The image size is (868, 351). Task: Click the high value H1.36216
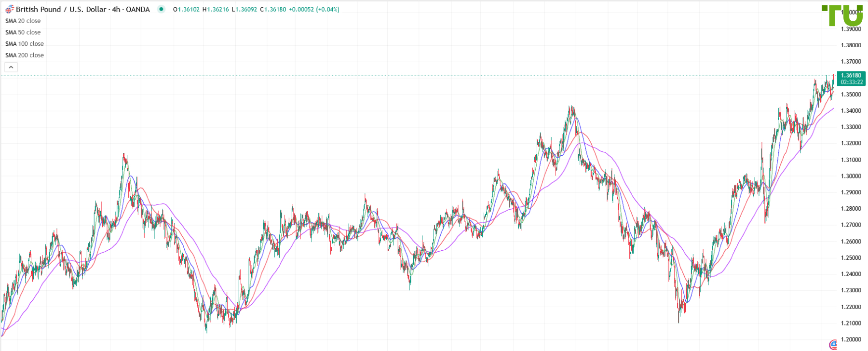click(x=216, y=10)
